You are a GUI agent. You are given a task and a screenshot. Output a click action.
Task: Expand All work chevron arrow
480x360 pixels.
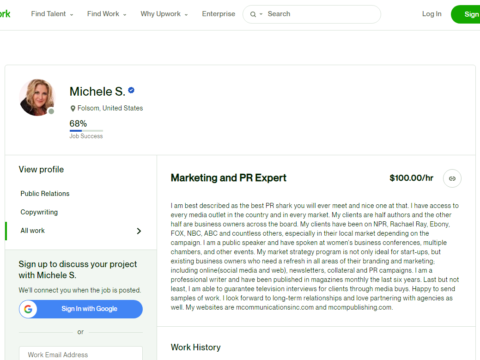click(x=139, y=231)
